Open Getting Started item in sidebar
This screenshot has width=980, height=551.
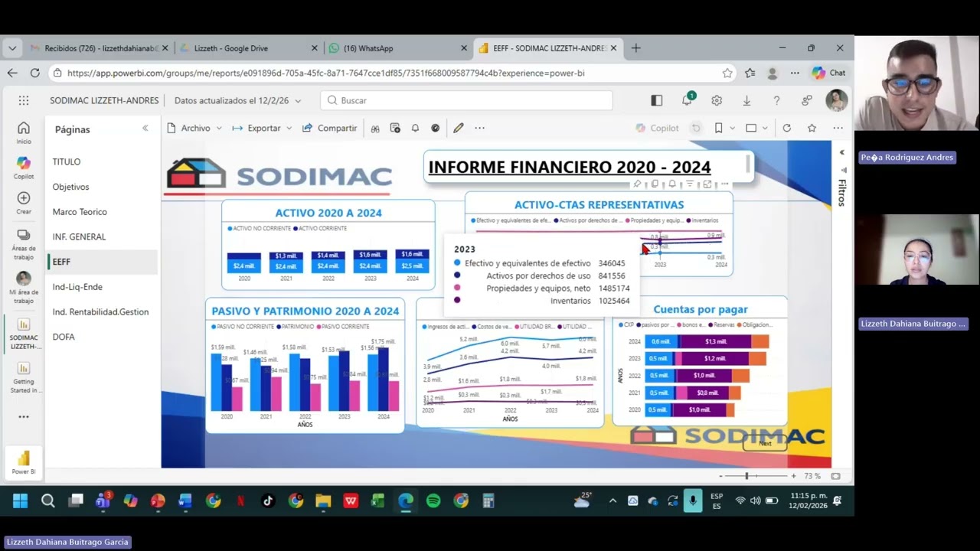pos(24,377)
